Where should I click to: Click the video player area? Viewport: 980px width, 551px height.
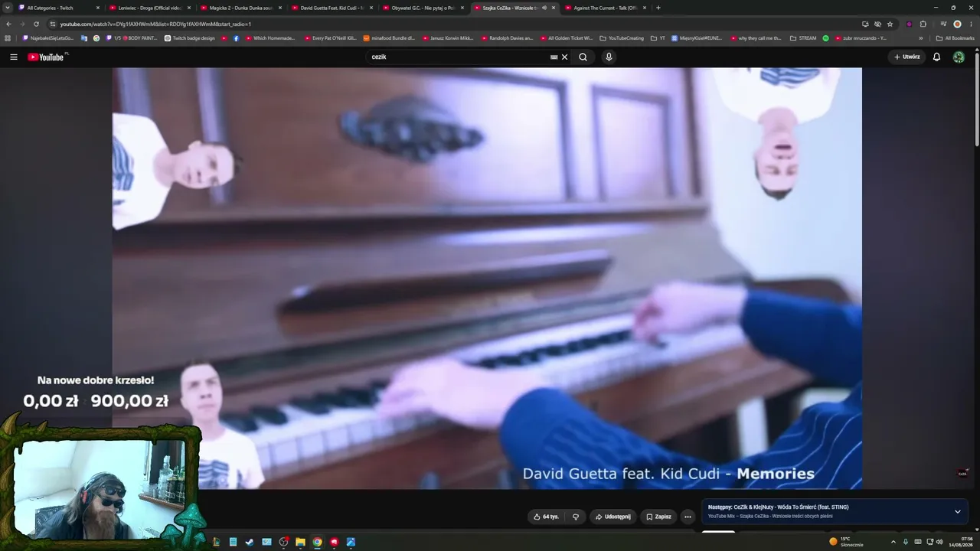pos(487,278)
